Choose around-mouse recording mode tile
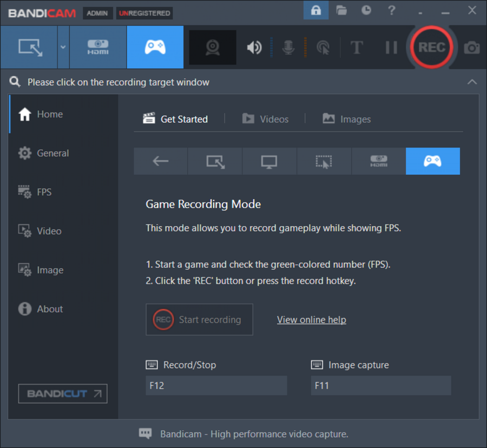The width and height of the screenshot is (487, 448). (x=324, y=161)
